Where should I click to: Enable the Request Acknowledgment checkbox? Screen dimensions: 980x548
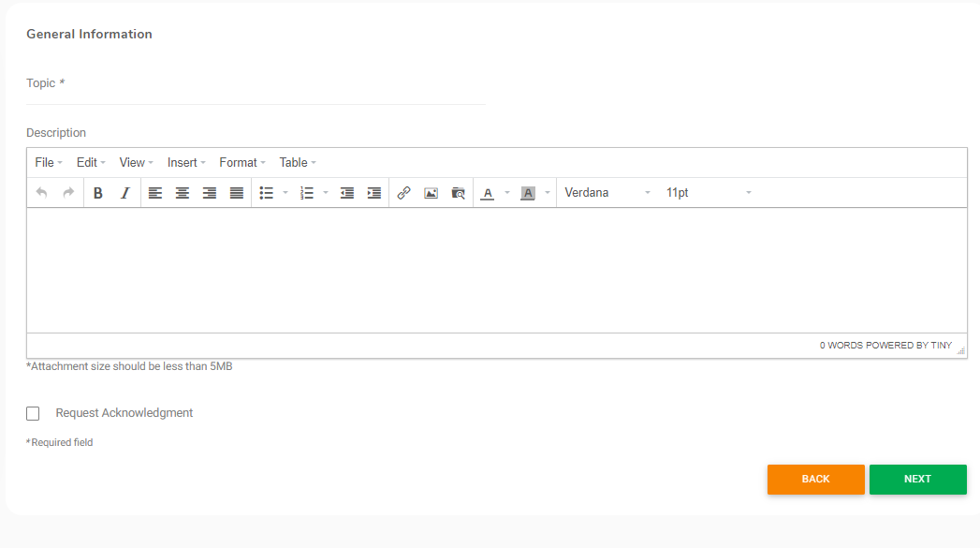tap(33, 413)
